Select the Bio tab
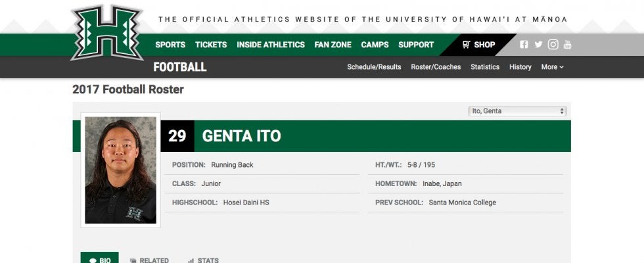The width and height of the screenshot is (644, 263). (x=99, y=260)
